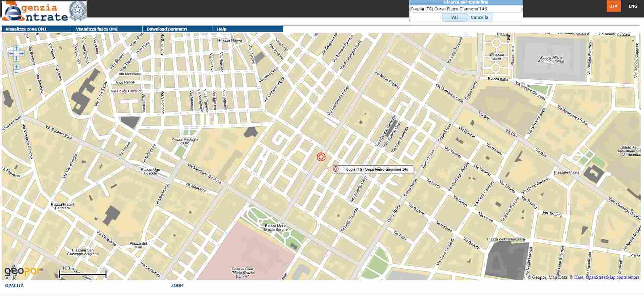Click the toponym search input field

click(466, 9)
